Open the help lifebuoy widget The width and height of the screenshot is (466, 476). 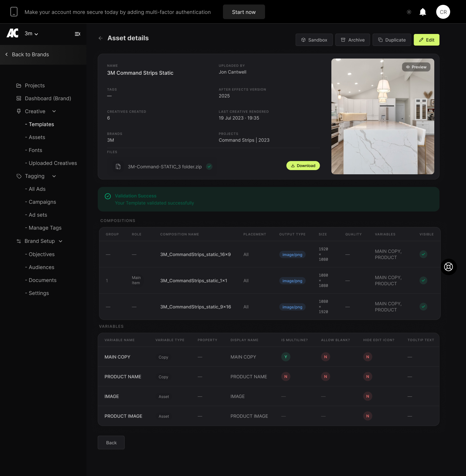tap(449, 267)
